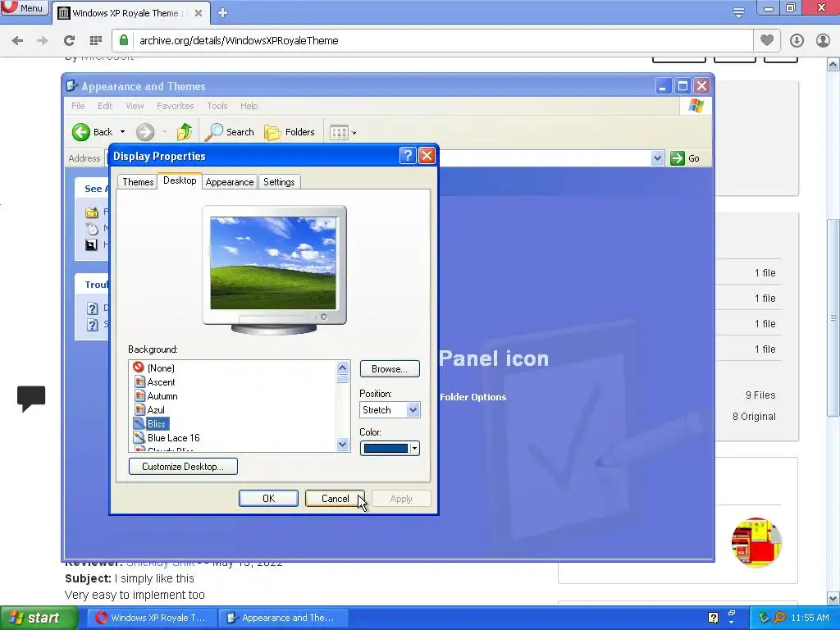Close the Windows XP Royale Theme tab
This screenshot has height=630, width=840.
199,13
